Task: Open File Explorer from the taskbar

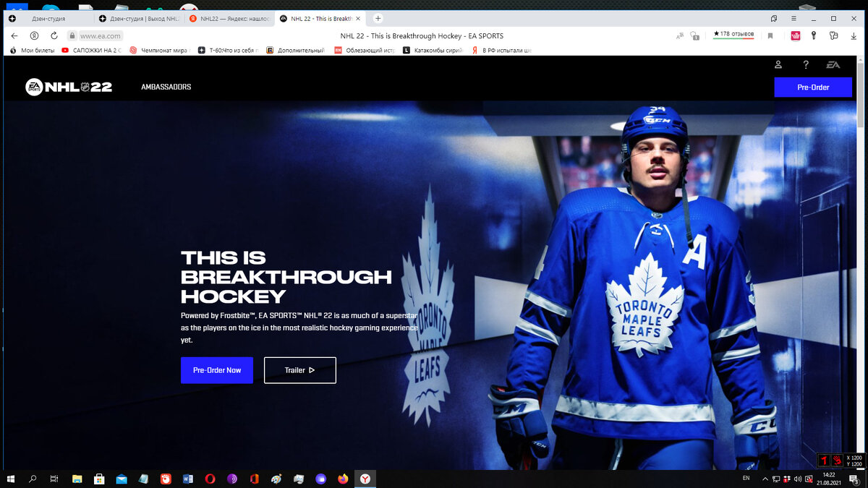Action: click(x=77, y=479)
